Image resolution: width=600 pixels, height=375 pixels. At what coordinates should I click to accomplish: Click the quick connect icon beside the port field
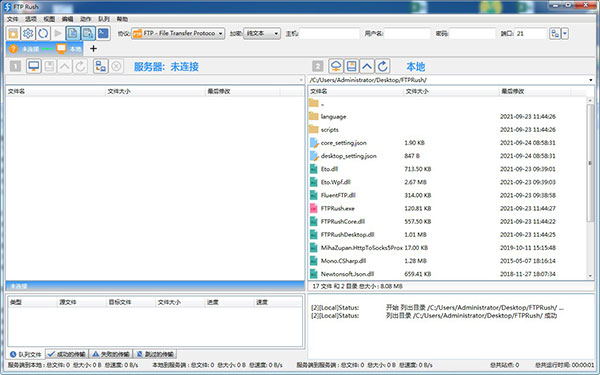click(555, 34)
